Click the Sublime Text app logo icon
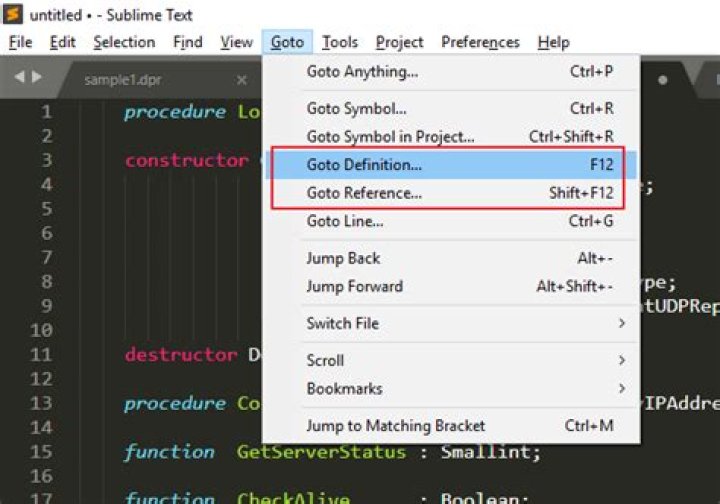The image size is (720, 504). click(13, 14)
